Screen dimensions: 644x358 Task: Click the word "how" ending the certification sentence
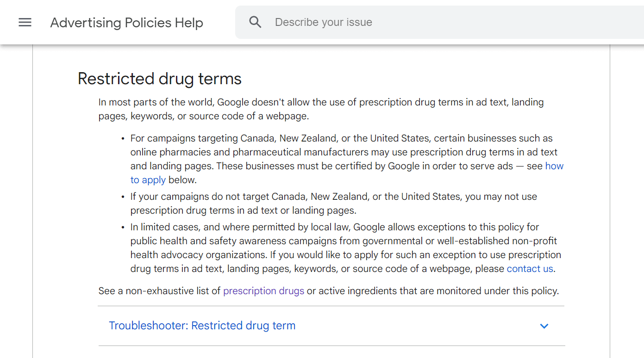tap(554, 166)
